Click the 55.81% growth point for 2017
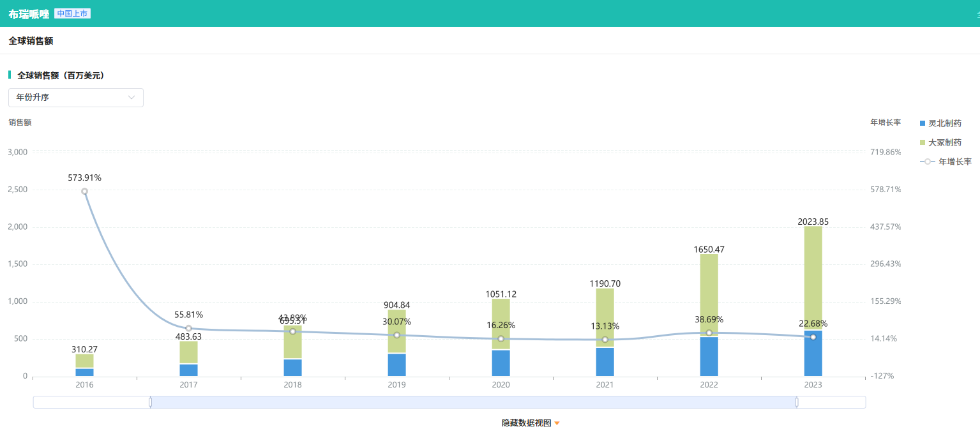This screenshot has height=429, width=980. 188,328
